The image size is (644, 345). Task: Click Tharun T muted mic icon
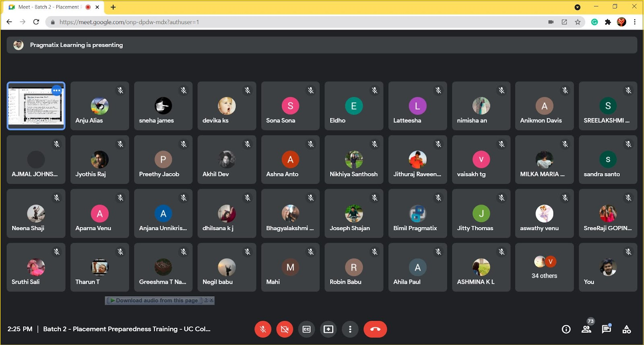[120, 252]
